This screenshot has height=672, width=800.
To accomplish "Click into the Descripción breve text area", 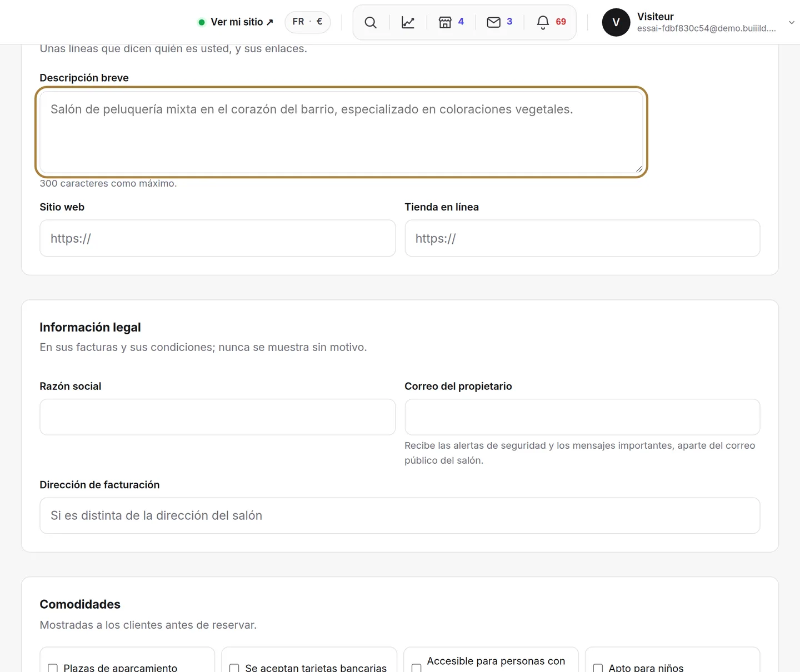I will 341,132.
